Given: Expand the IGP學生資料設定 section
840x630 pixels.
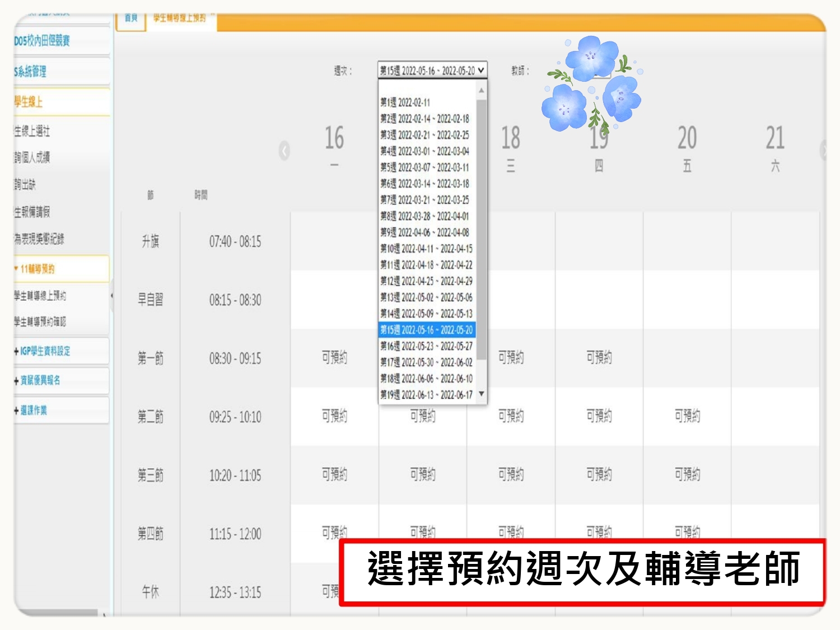Looking at the screenshot, I should [45, 351].
